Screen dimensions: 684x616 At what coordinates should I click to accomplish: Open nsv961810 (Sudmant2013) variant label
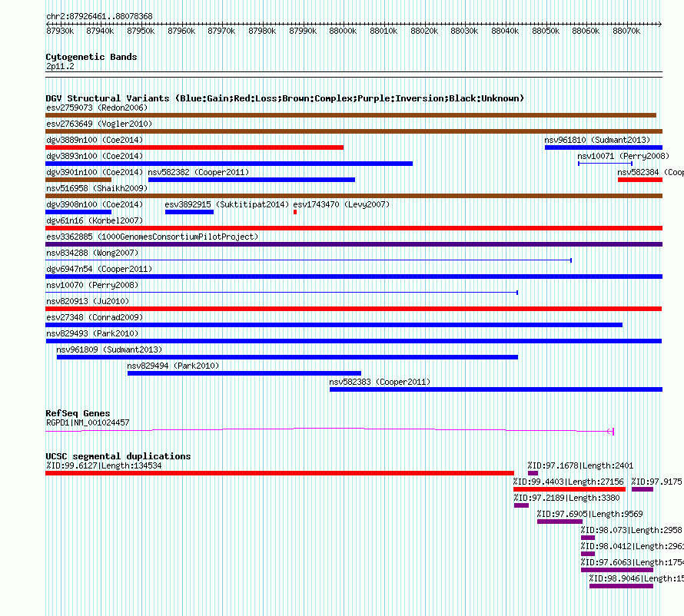click(597, 140)
